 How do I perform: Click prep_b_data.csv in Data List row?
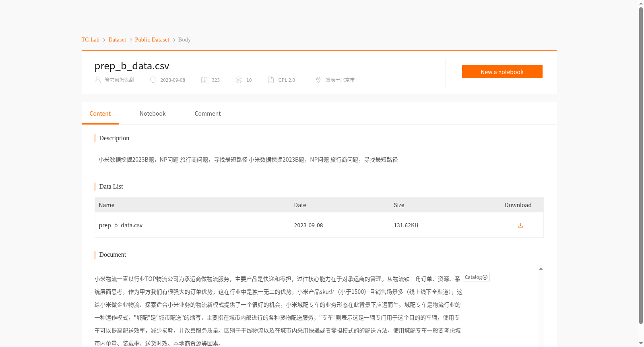click(121, 225)
